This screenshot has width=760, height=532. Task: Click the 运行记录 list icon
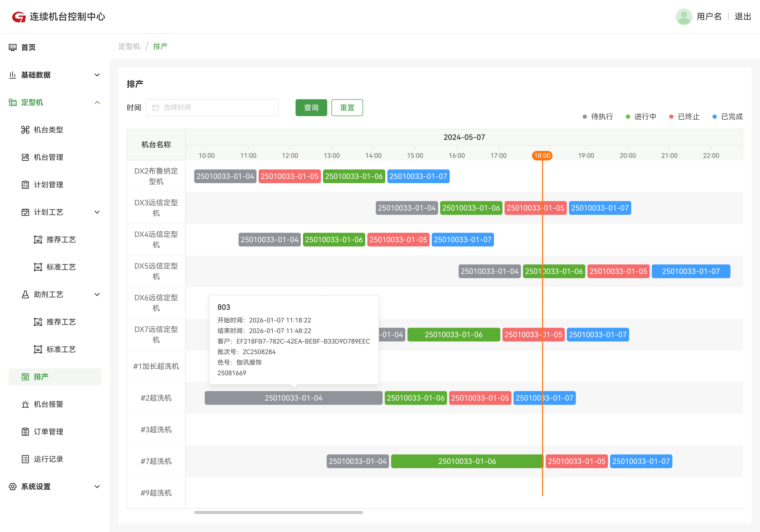click(x=25, y=459)
